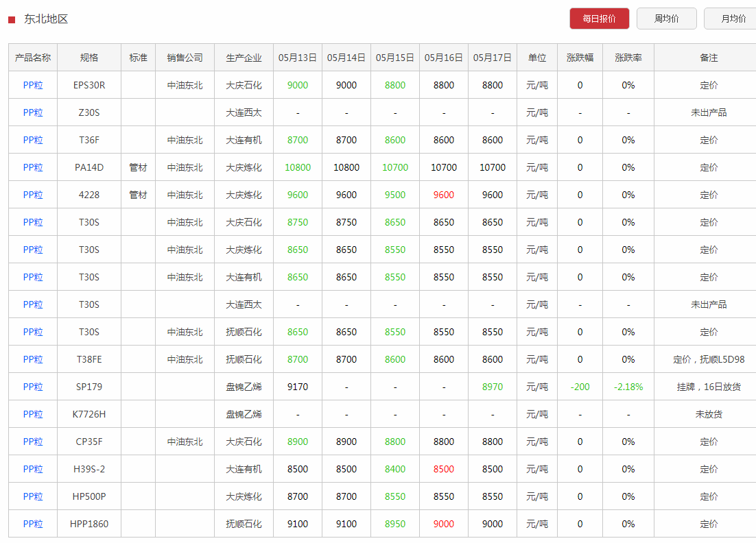Click the 05月15日 column header

395,58
